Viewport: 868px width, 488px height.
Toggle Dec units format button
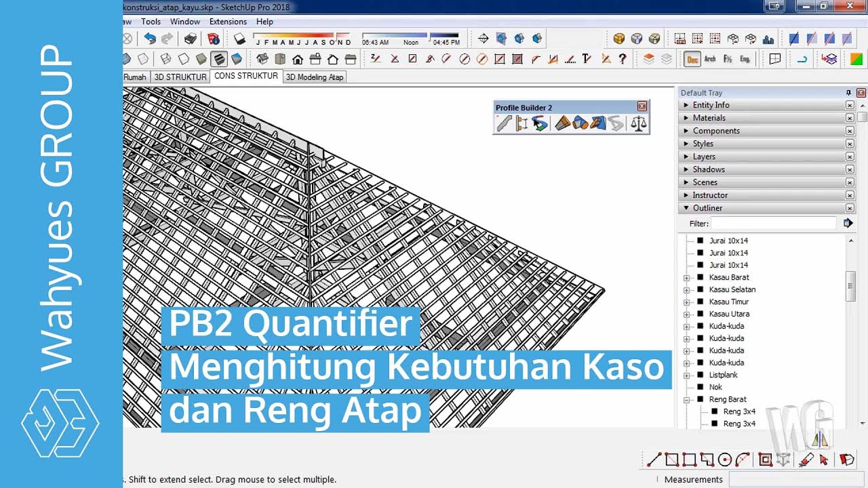(x=692, y=59)
